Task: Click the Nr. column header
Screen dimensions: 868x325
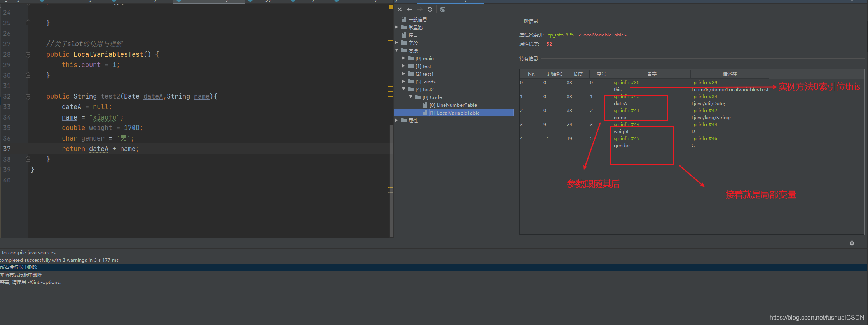Action: [x=531, y=74]
